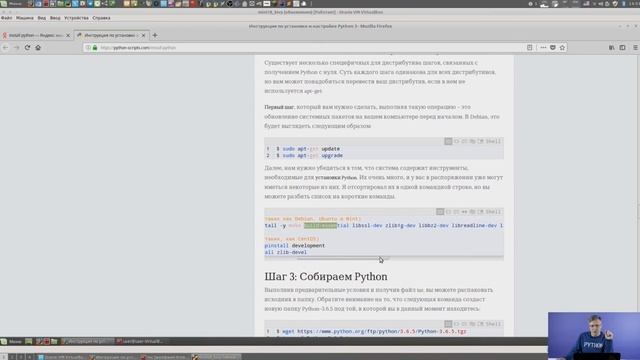Switch to host workspace 2
The width and height of the screenshot is (640, 360).
[x=12, y=357]
